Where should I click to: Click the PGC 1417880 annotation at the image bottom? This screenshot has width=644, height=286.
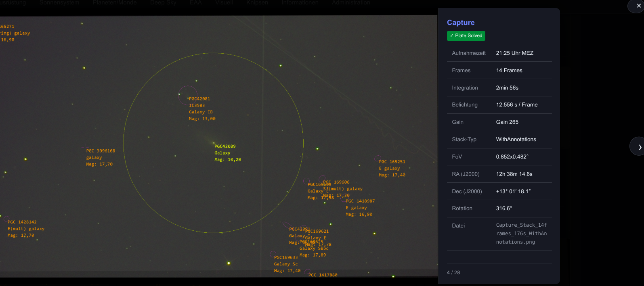point(323,275)
